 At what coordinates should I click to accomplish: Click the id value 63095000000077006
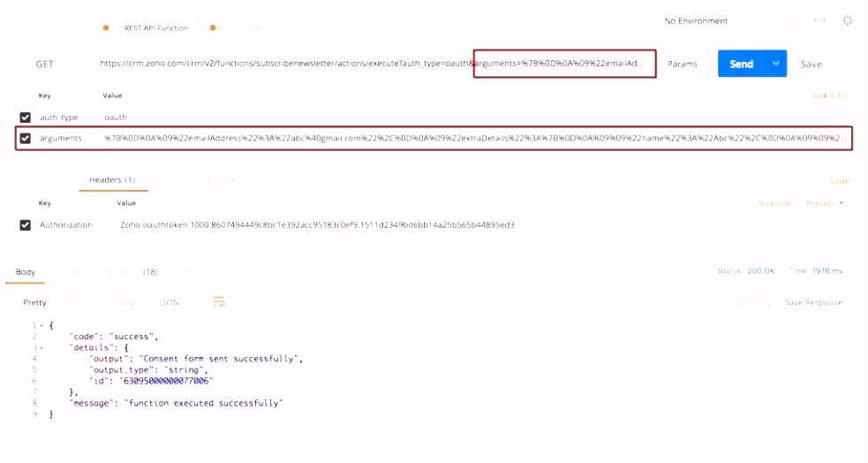coord(167,381)
